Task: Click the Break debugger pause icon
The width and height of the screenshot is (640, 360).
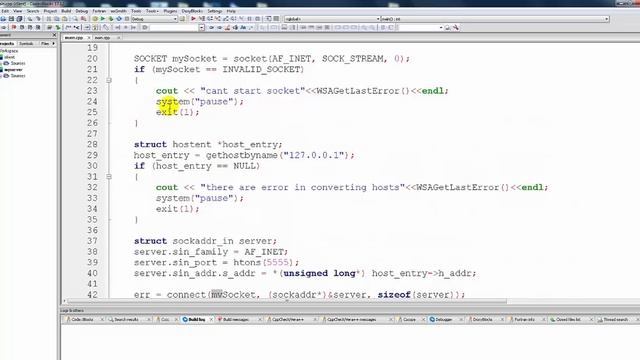Action: (x=249, y=19)
